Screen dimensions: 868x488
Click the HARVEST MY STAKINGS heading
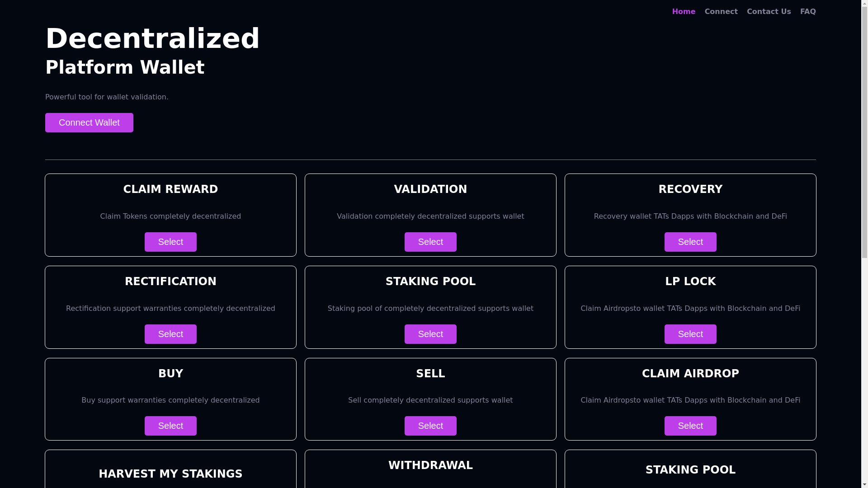tap(170, 474)
